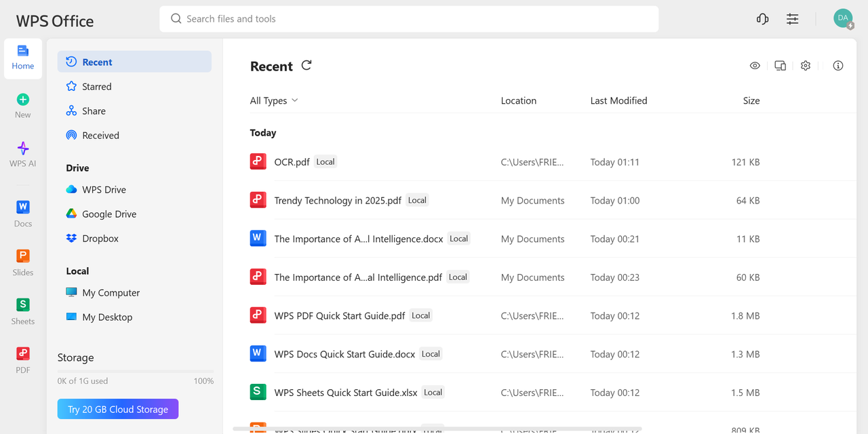Open WPS AI sparkle icon
The image size is (868, 434).
click(23, 149)
